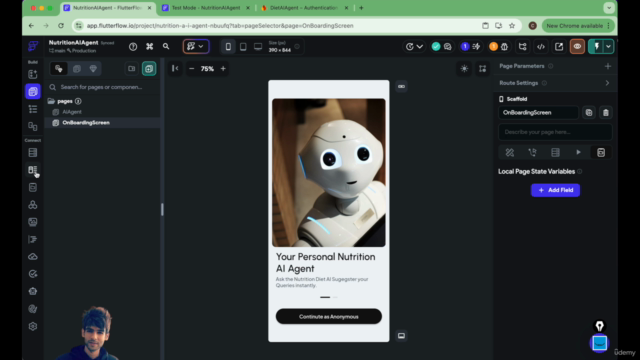Click the delete page trash icon

[x=606, y=113]
